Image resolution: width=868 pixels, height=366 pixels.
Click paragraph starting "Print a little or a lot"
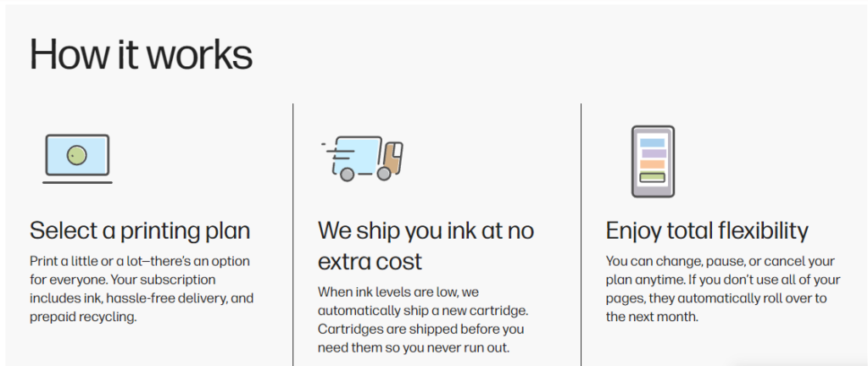(x=142, y=289)
